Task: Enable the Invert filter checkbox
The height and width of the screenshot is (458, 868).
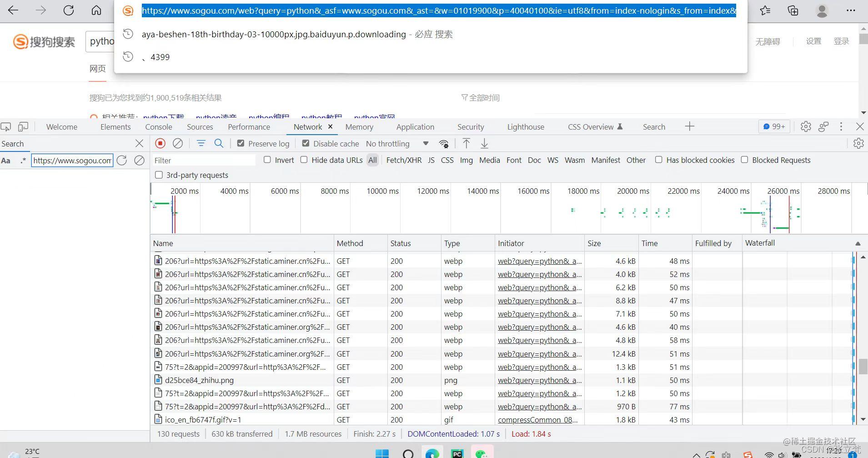Action: point(267,160)
